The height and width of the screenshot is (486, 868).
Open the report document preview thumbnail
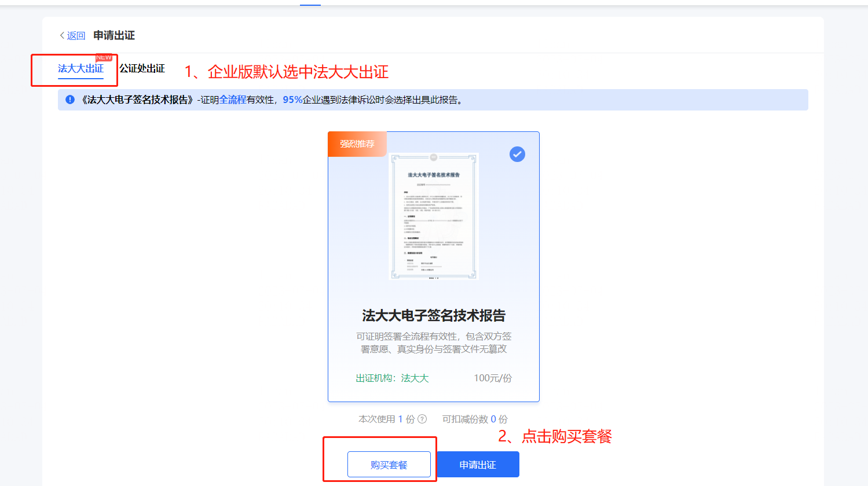click(434, 216)
